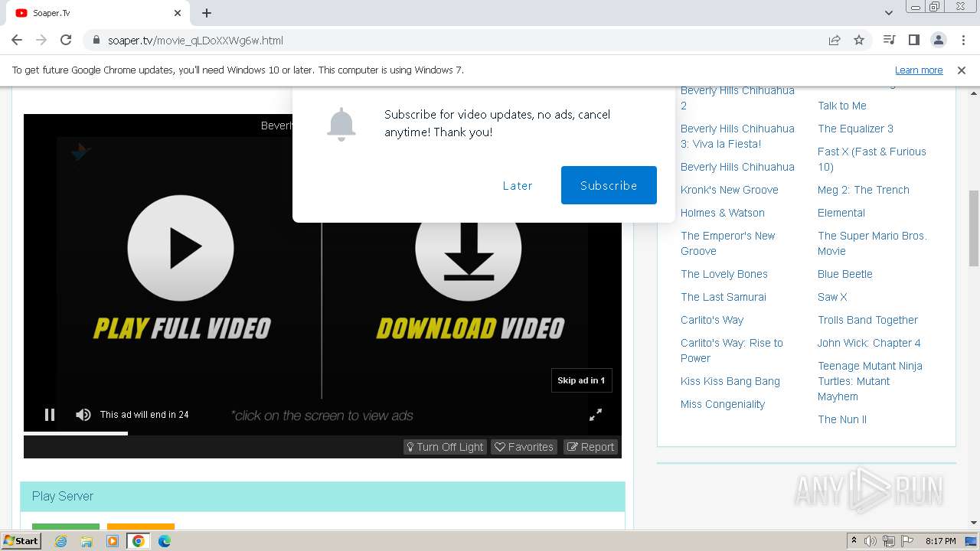
Task: Open The Emperor's New Groove
Action: tap(728, 243)
